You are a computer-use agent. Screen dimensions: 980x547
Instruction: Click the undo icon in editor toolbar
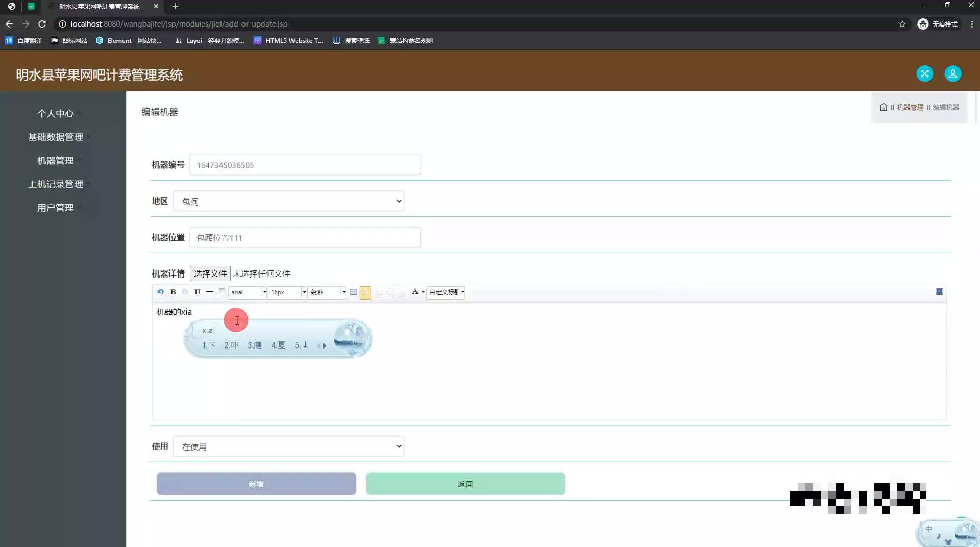click(x=160, y=292)
